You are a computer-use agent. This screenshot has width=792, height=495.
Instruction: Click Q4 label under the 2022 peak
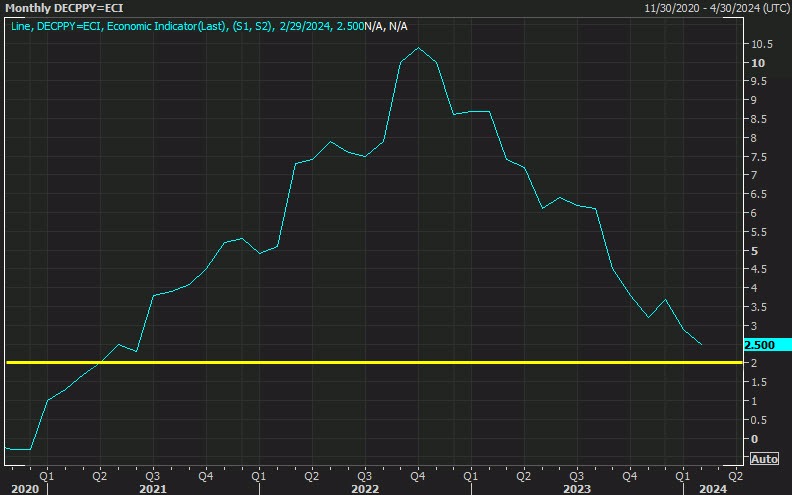point(417,475)
